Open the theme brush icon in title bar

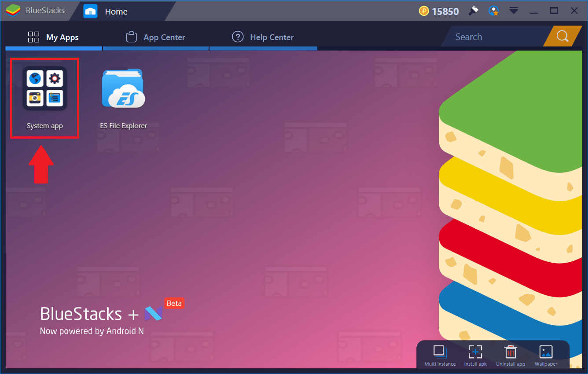[x=474, y=11]
